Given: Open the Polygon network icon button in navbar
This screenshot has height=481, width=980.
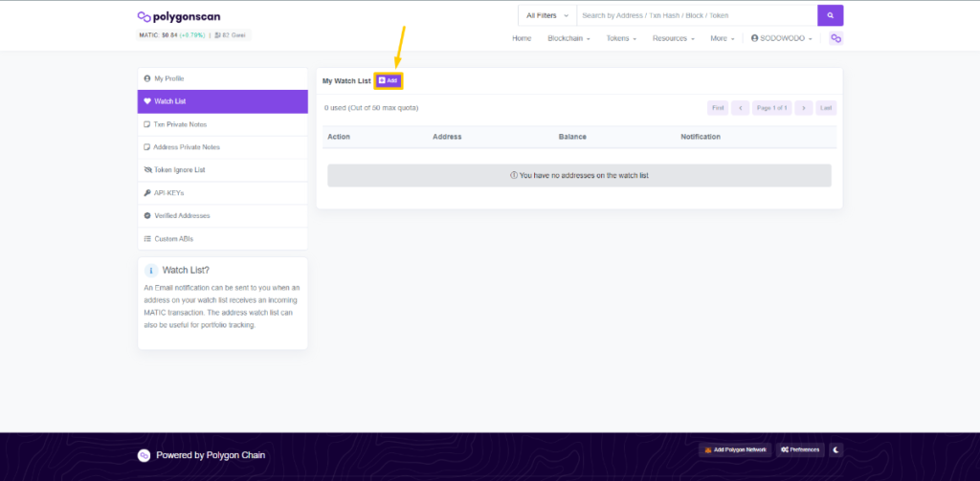Looking at the screenshot, I should pyautogui.click(x=835, y=39).
